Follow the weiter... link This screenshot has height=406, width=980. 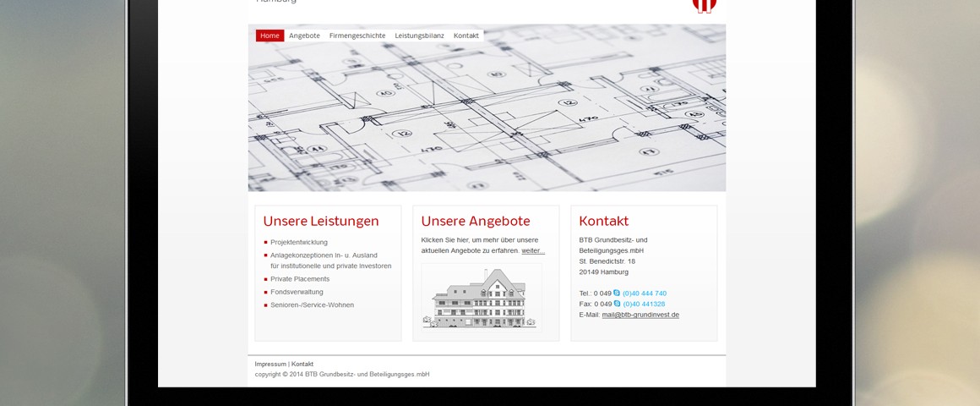coord(533,251)
